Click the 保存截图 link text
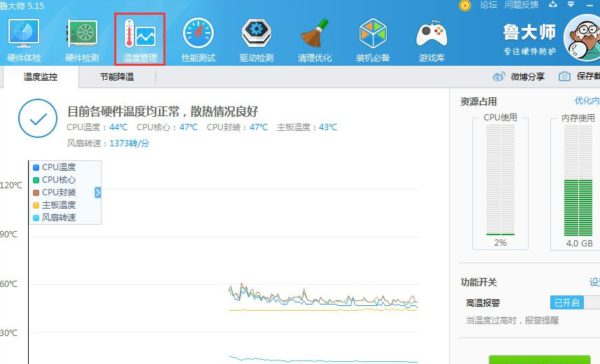 pyautogui.click(x=588, y=76)
